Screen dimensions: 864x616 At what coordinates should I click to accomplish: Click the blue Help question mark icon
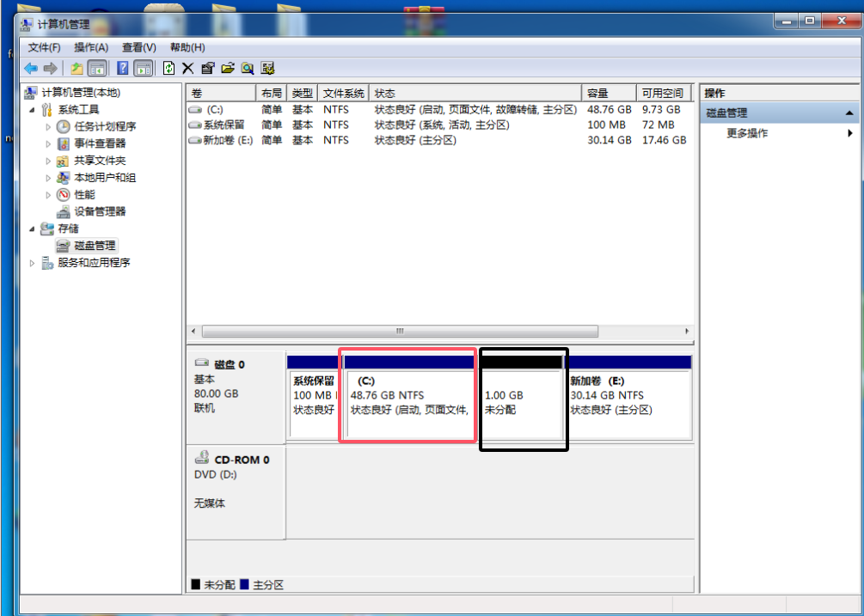123,69
